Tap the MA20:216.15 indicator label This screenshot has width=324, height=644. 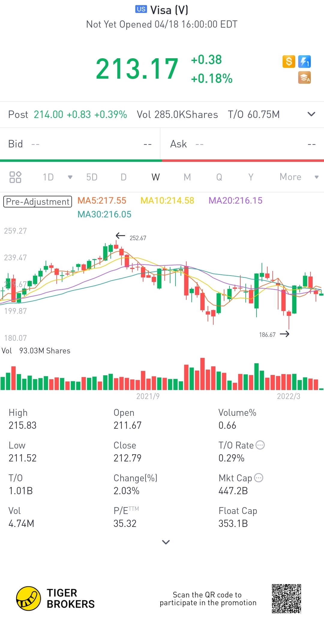(235, 201)
